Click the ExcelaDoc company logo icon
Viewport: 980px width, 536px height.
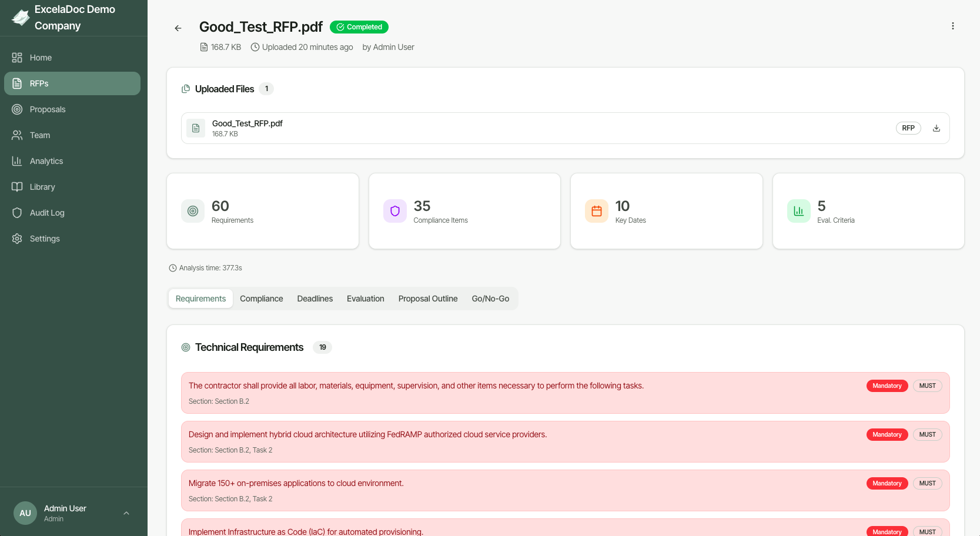[x=21, y=18]
